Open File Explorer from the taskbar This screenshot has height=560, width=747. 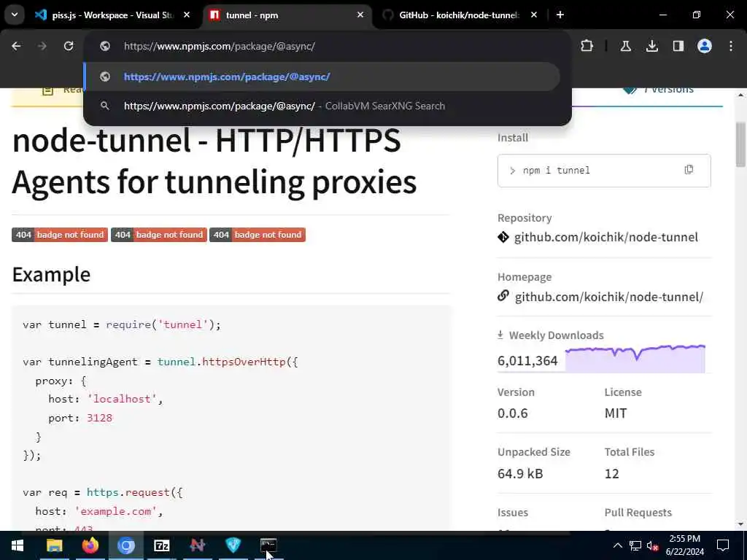point(54,545)
